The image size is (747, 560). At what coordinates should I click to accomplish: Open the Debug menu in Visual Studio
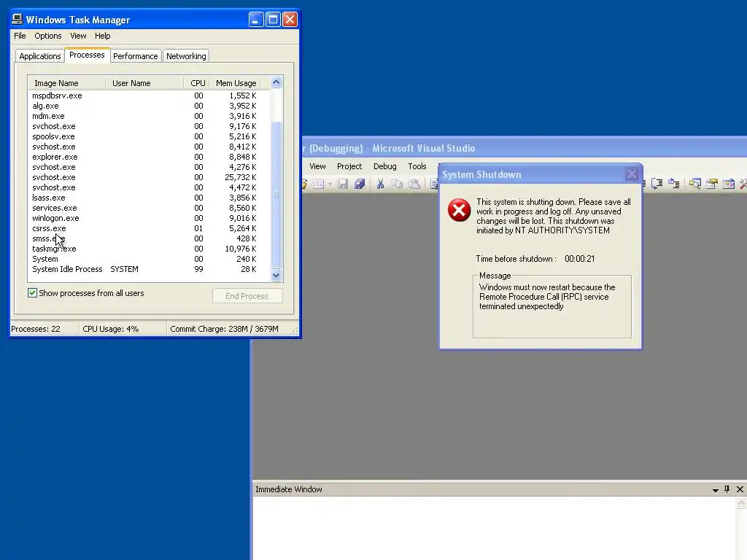tap(385, 166)
